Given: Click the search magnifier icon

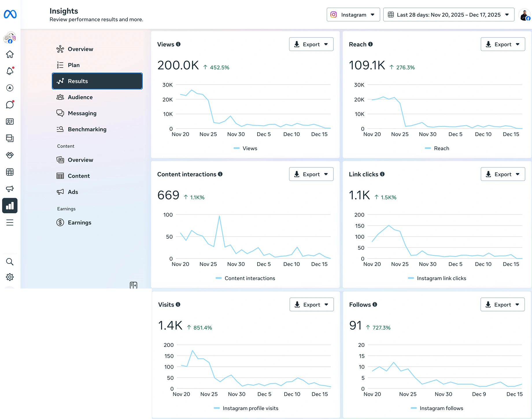Looking at the screenshot, I should (10, 262).
